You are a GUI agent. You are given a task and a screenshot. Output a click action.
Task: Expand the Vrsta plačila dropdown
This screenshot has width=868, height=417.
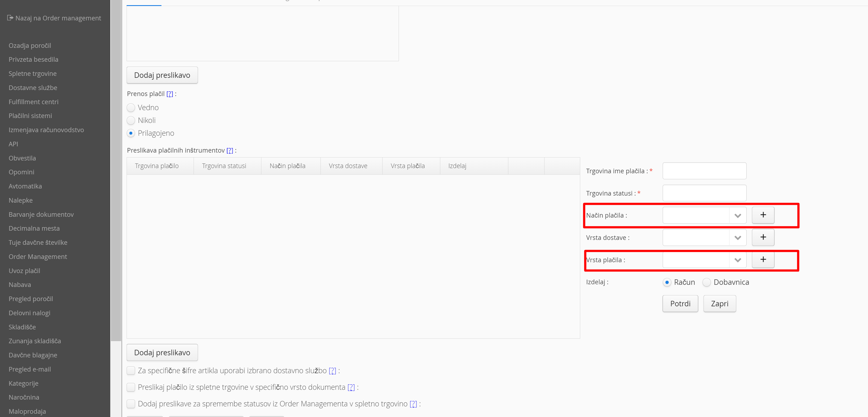[x=737, y=260]
